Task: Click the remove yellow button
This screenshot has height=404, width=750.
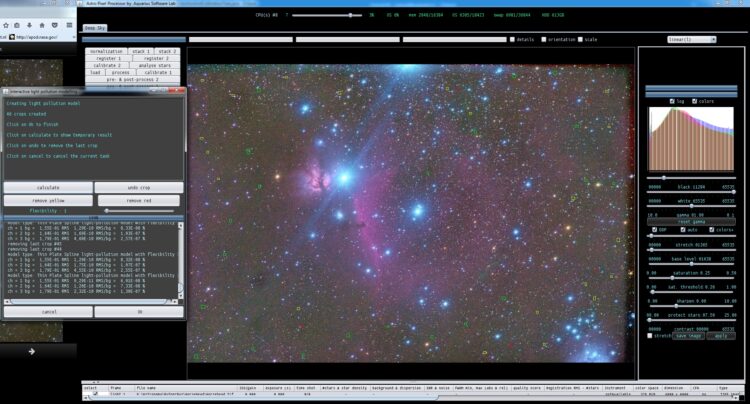Action: click(x=48, y=200)
